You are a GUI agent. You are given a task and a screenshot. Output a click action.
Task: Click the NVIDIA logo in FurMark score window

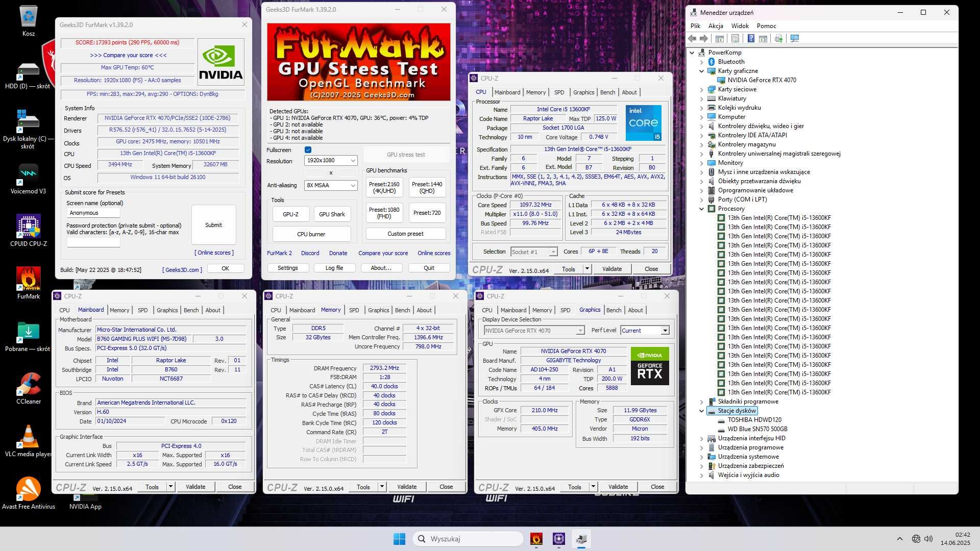(220, 62)
